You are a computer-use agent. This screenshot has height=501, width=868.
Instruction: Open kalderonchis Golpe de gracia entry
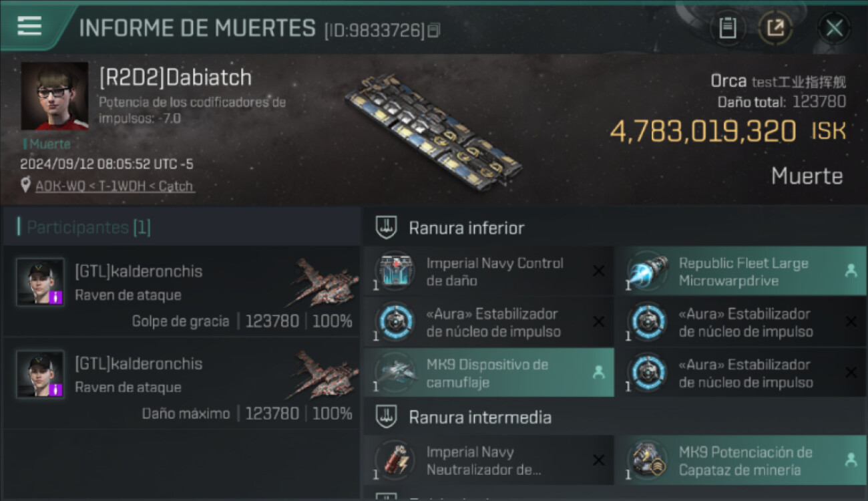tap(182, 291)
